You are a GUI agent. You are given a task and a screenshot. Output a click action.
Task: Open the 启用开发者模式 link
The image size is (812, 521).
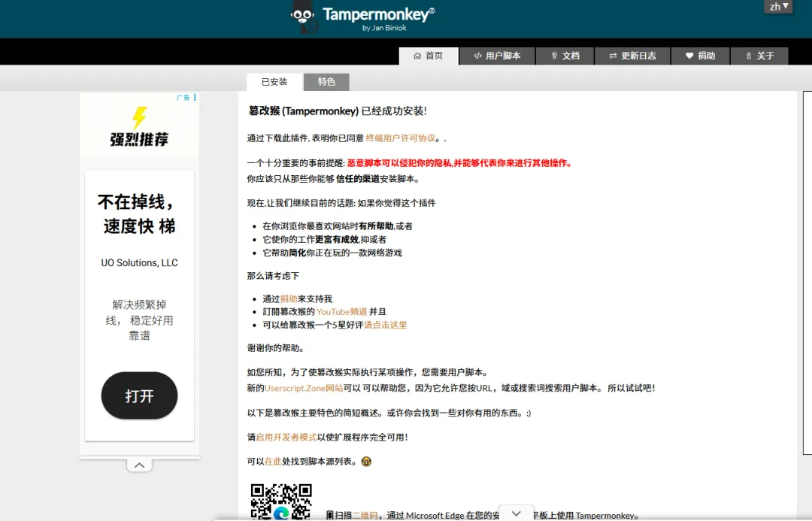[286, 437]
